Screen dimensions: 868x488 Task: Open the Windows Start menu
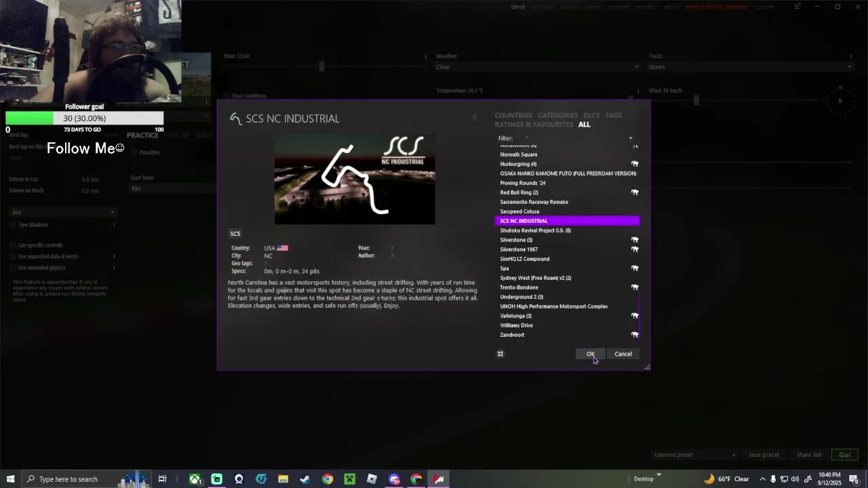click(x=10, y=479)
